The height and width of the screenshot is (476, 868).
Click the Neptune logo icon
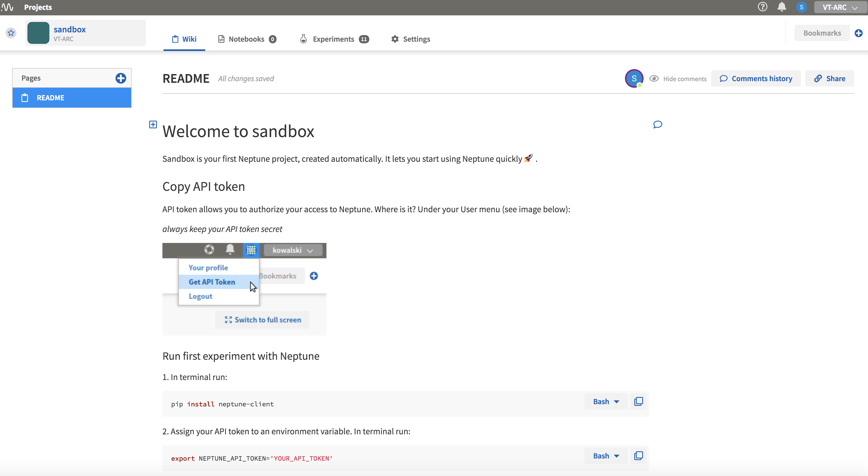point(7,7)
